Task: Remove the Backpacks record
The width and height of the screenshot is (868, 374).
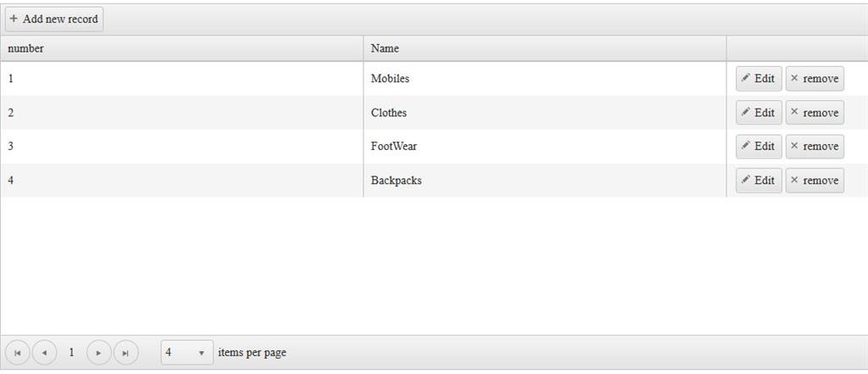Action: [815, 181]
